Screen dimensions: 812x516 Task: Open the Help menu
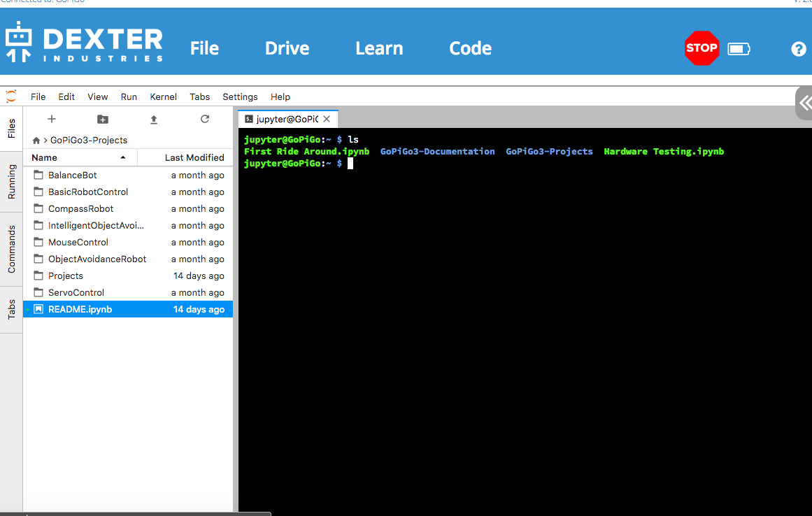point(280,96)
